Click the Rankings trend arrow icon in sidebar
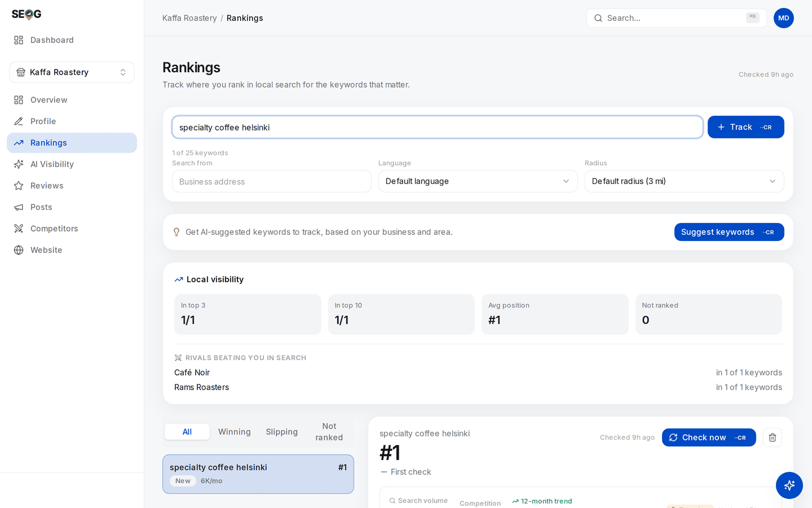 pos(19,143)
